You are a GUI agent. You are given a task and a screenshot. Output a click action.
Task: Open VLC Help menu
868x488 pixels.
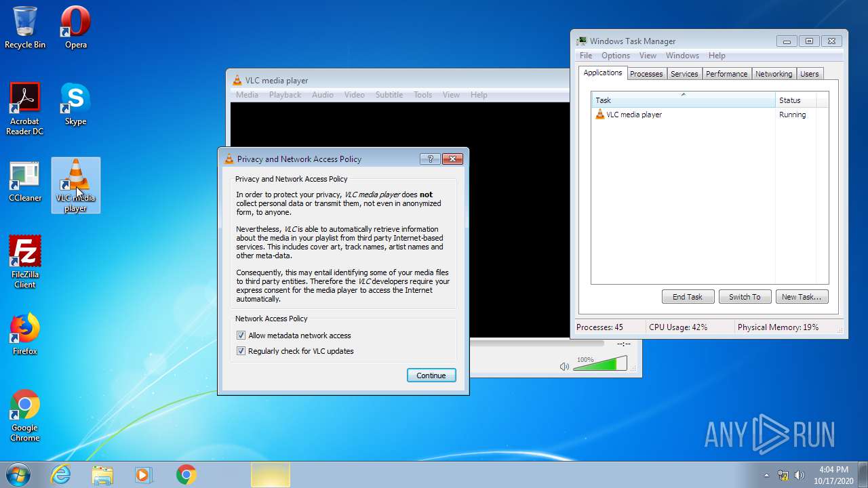point(479,95)
